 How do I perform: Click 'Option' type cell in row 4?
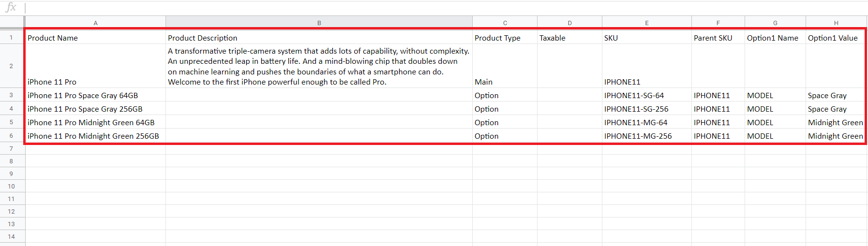tap(505, 109)
